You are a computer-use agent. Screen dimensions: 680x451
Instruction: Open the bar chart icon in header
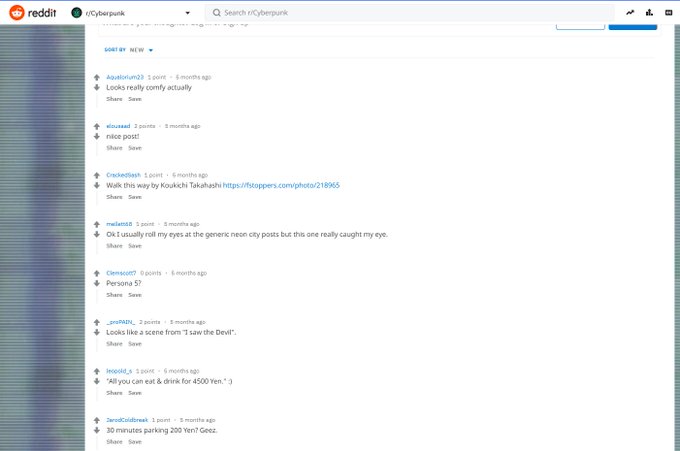coord(649,13)
